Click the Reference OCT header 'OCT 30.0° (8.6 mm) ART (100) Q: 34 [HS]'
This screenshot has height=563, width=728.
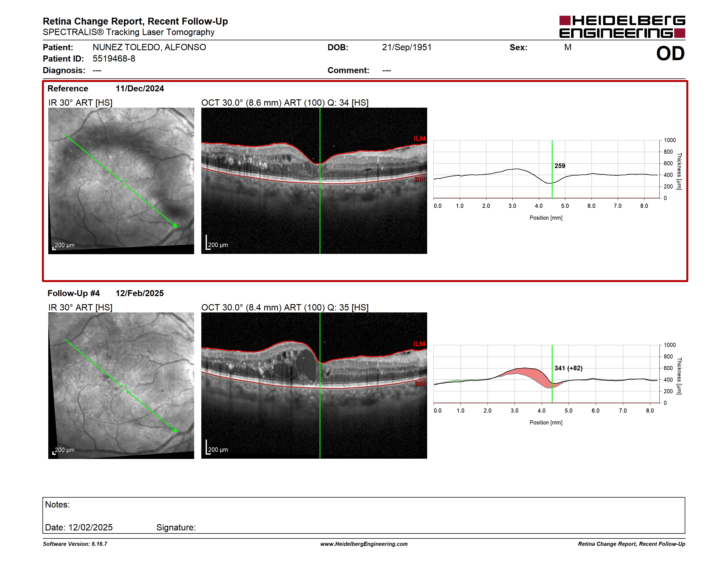pyautogui.click(x=285, y=102)
